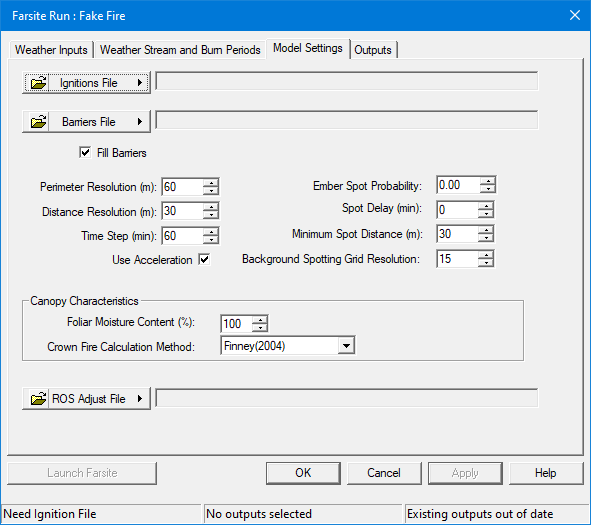Expand the Ignitions File arrow menu
Viewport: 591px width, 525px height.
[140, 83]
